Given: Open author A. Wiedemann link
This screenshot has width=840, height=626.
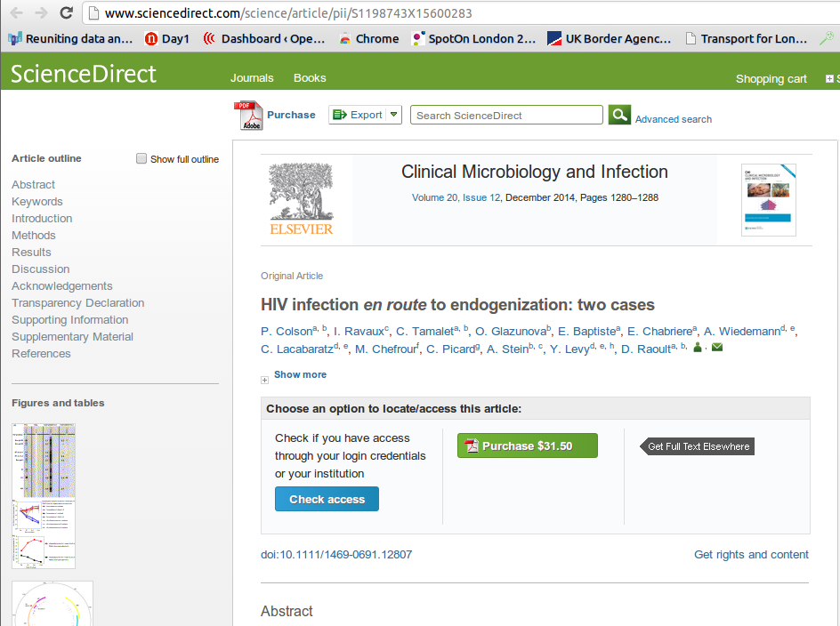Looking at the screenshot, I should [742, 332].
